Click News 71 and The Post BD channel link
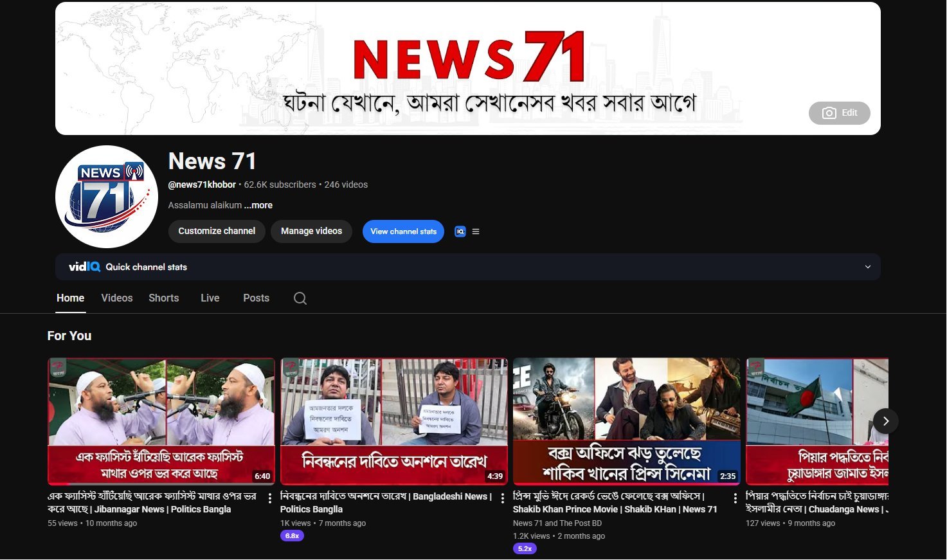Viewport: 947px width, 560px height. [557, 523]
